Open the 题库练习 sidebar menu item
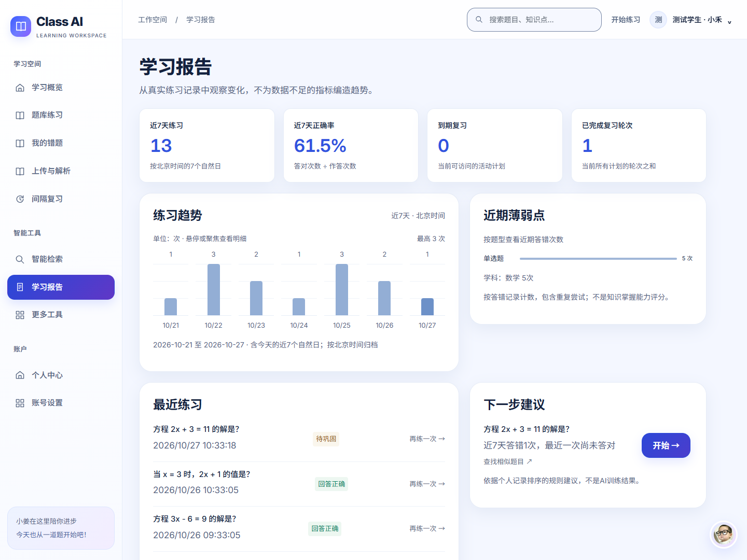This screenshot has width=747, height=560. (x=61, y=115)
